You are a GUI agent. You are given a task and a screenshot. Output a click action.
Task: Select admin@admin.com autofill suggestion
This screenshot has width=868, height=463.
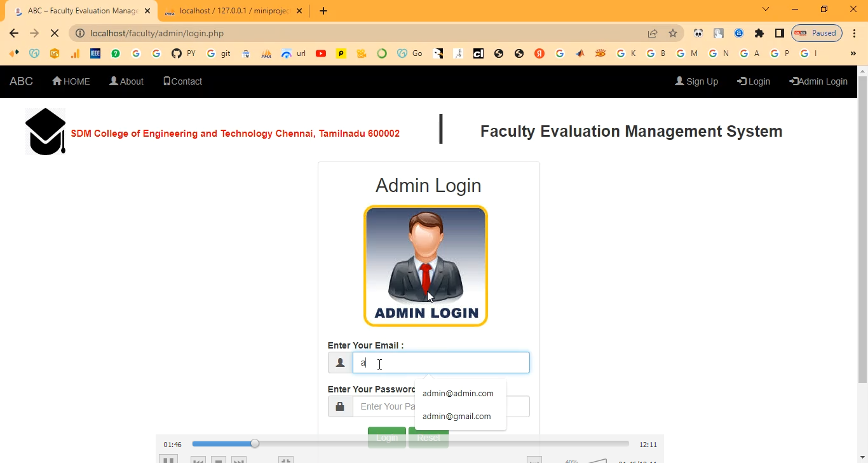coord(458,393)
